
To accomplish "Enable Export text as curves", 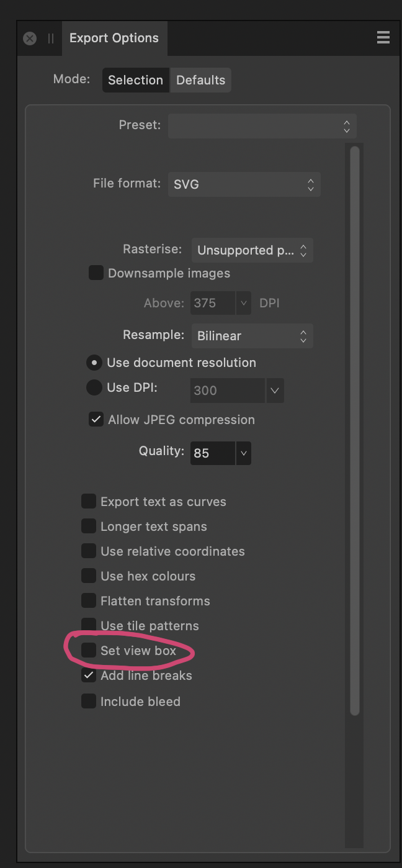I will tap(89, 501).
